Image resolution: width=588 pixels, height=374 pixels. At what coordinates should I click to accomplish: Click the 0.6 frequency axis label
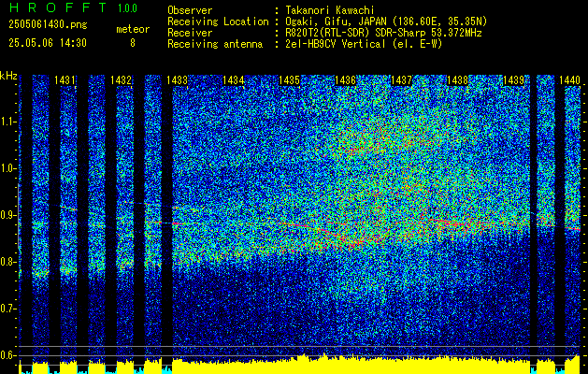8,355
